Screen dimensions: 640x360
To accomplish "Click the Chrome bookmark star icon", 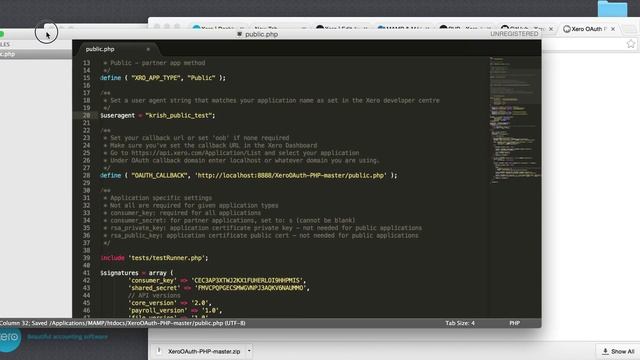I will [x=631, y=44].
